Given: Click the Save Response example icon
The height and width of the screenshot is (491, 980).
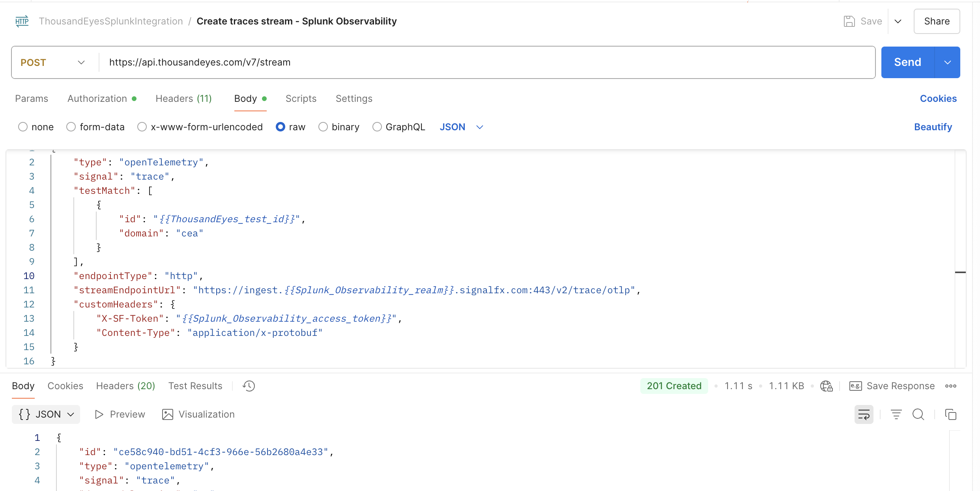Looking at the screenshot, I should click(855, 386).
